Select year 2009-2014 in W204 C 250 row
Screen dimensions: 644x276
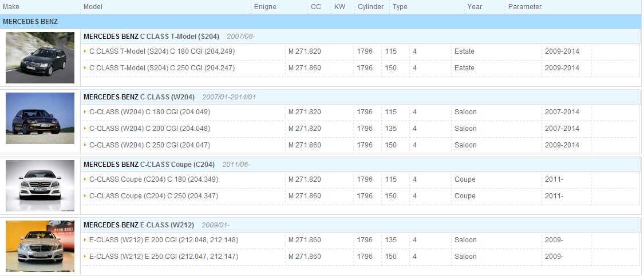(x=562, y=145)
